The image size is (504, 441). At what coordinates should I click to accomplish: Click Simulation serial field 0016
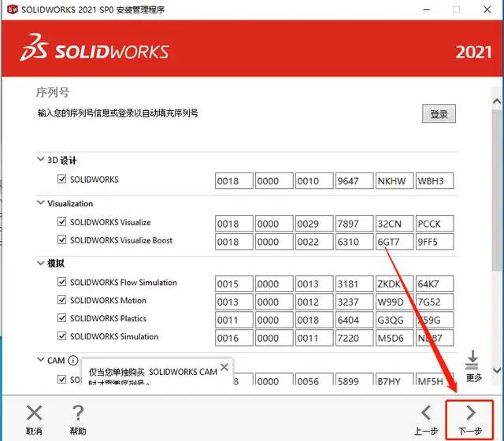234,338
